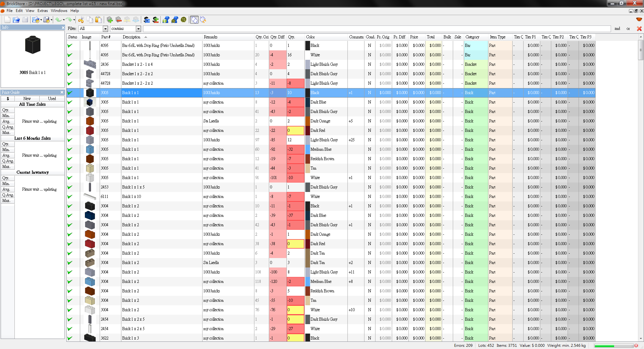This screenshot has width=644, height=349.
Task: Click the Paste clipboard icon
Action: [98, 20]
